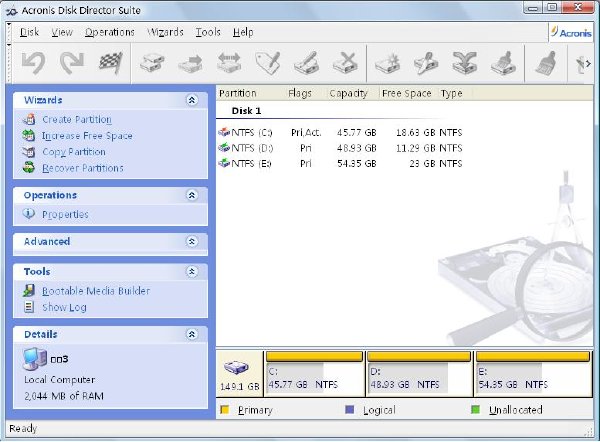600x442 pixels.
Task: Collapse the Operations panel
Action: click(192, 195)
